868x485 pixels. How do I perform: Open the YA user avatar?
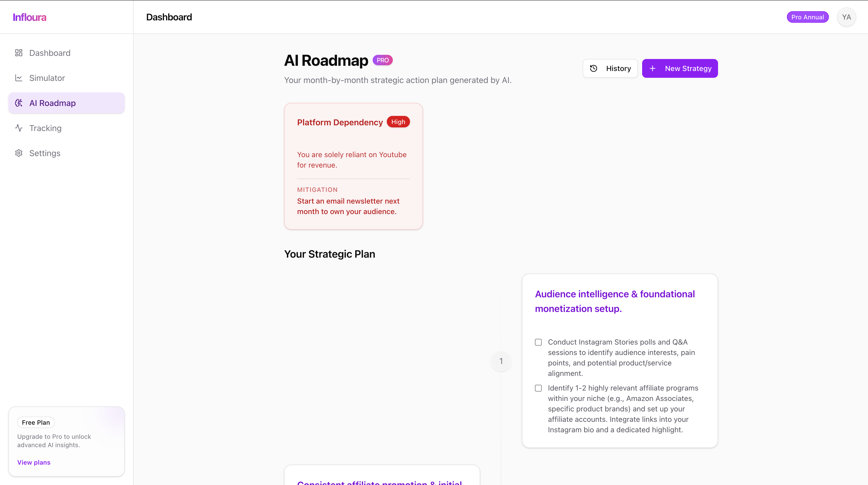846,17
